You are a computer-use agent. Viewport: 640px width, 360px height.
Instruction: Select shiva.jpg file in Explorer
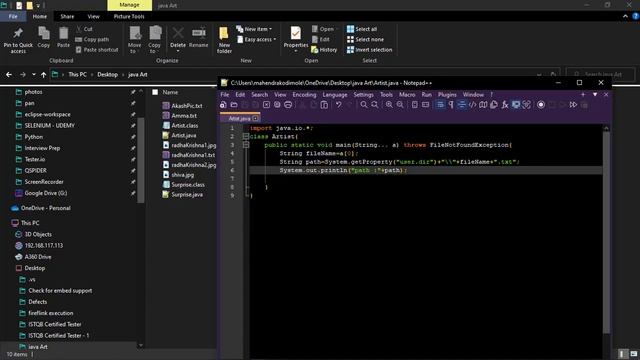click(x=178, y=175)
